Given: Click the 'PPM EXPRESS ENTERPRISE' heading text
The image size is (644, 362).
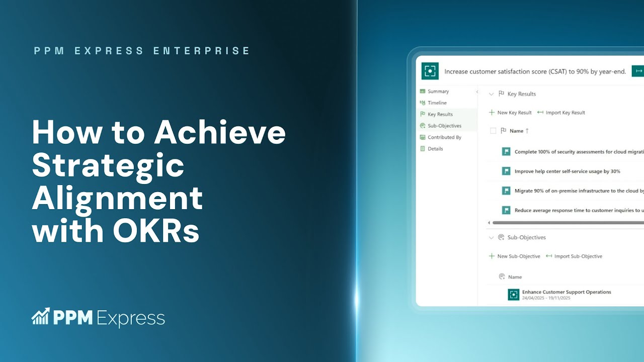Looking at the screenshot, I should [142, 51].
